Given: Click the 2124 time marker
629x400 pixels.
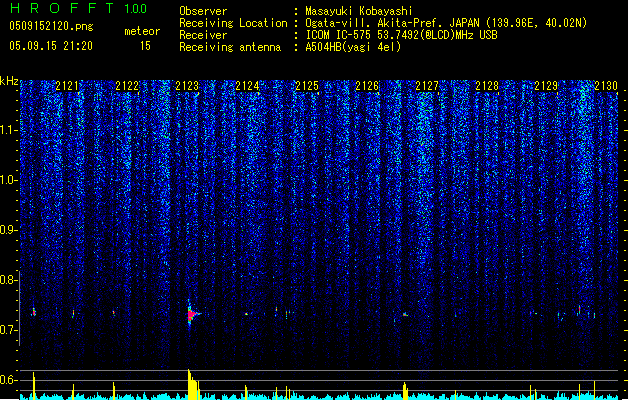Looking at the screenshot, I should pos(247,86).
